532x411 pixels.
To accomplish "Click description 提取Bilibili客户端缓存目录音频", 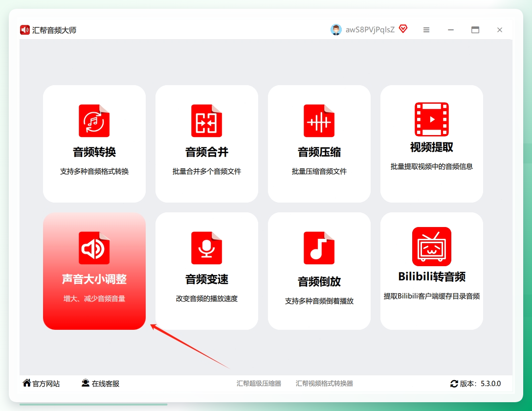I will (x=432, y=297).
